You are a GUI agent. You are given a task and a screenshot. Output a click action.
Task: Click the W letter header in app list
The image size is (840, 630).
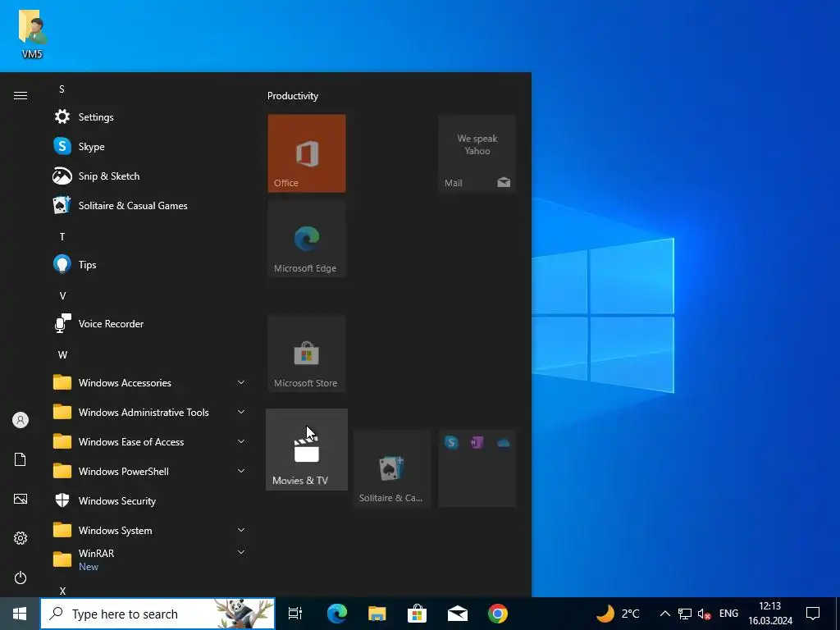[x=62, y=354]
